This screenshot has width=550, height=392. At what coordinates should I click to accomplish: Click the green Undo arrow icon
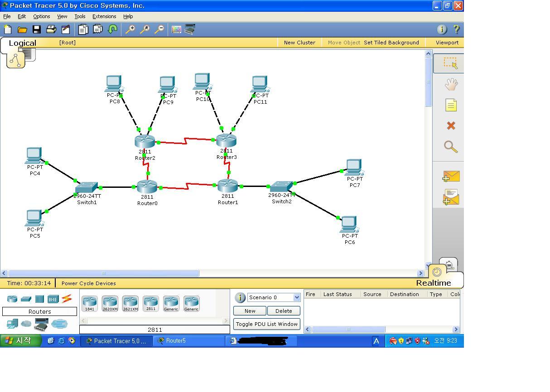(x=112, y=29)
